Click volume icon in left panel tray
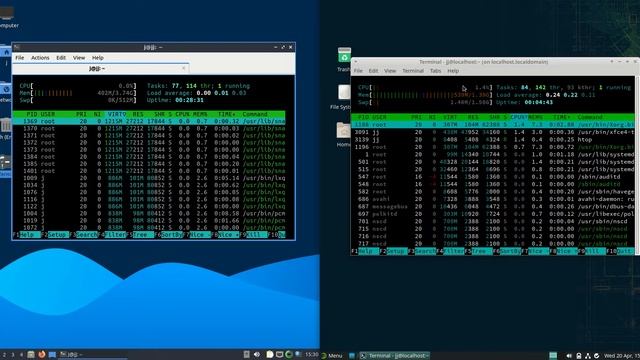 click(257, 354)
